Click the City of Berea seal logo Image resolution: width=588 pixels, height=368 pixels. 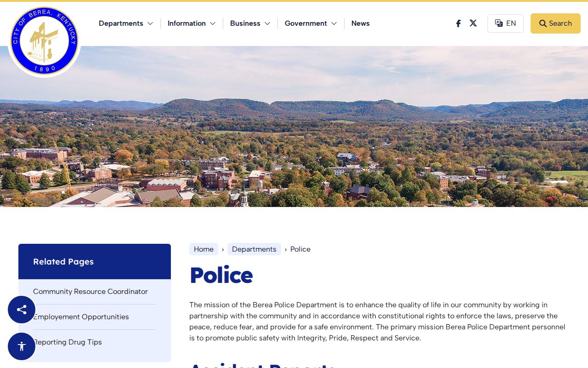tap(45, 41)
